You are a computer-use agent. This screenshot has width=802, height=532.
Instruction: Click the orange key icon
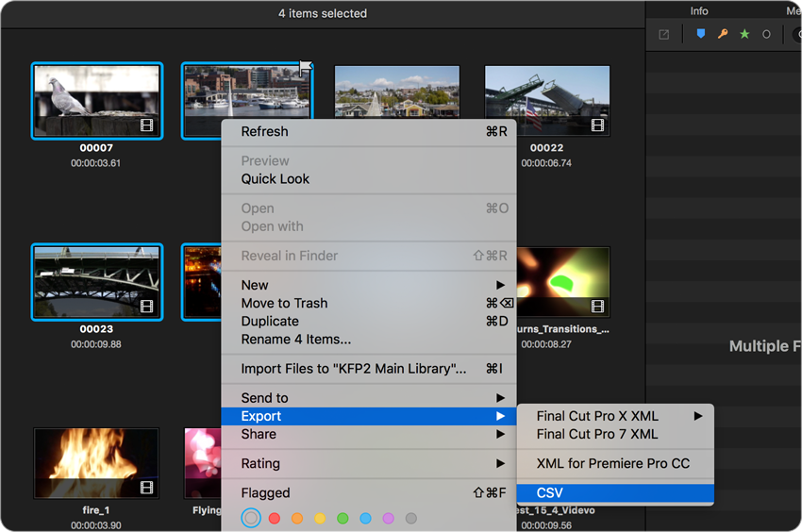(722, 34)
